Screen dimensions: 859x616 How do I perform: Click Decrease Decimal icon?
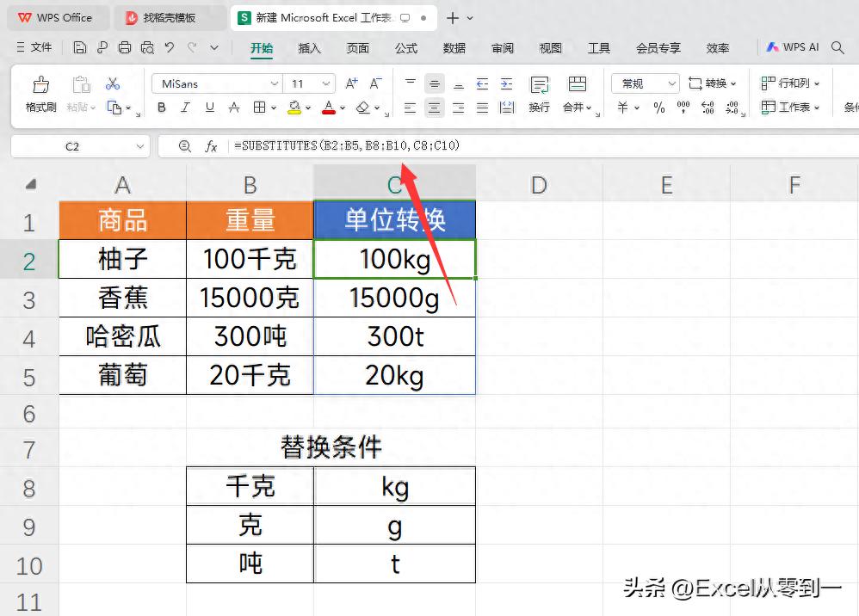tap(732, 108)
